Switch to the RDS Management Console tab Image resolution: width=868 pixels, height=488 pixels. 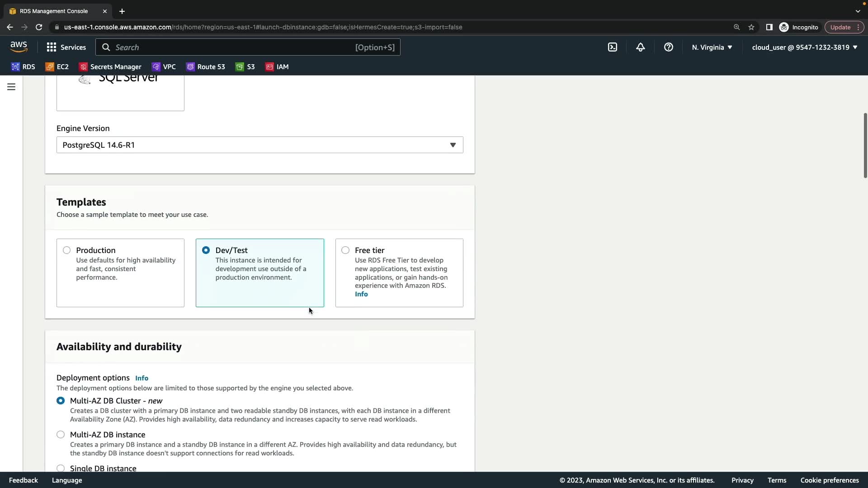53,11
